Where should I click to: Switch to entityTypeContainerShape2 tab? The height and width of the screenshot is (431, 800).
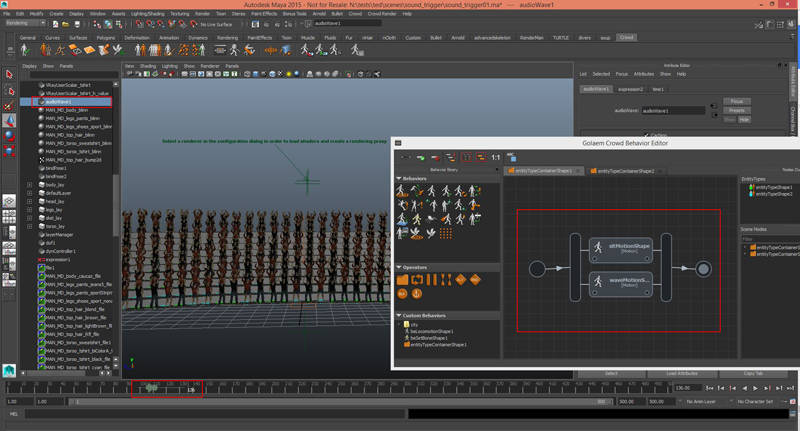coord(626,171)
